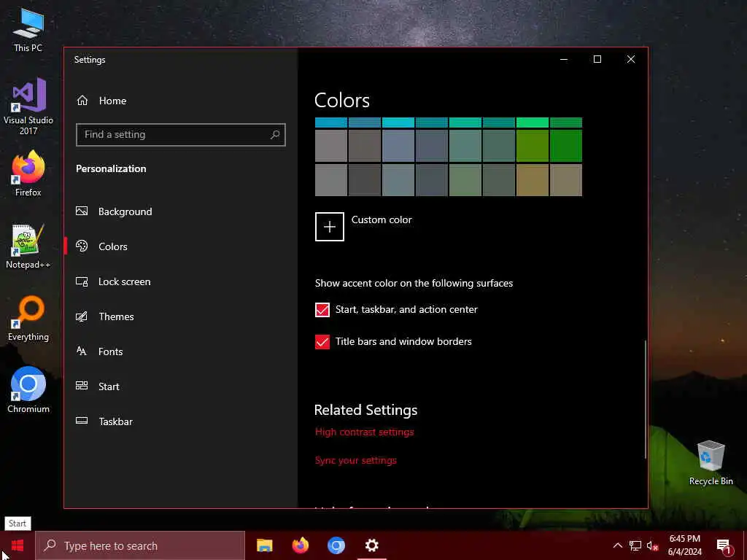Pick the tan gold swatch in bottom row
This screenshot has width=747, height=560.
[x=532, y=180]
